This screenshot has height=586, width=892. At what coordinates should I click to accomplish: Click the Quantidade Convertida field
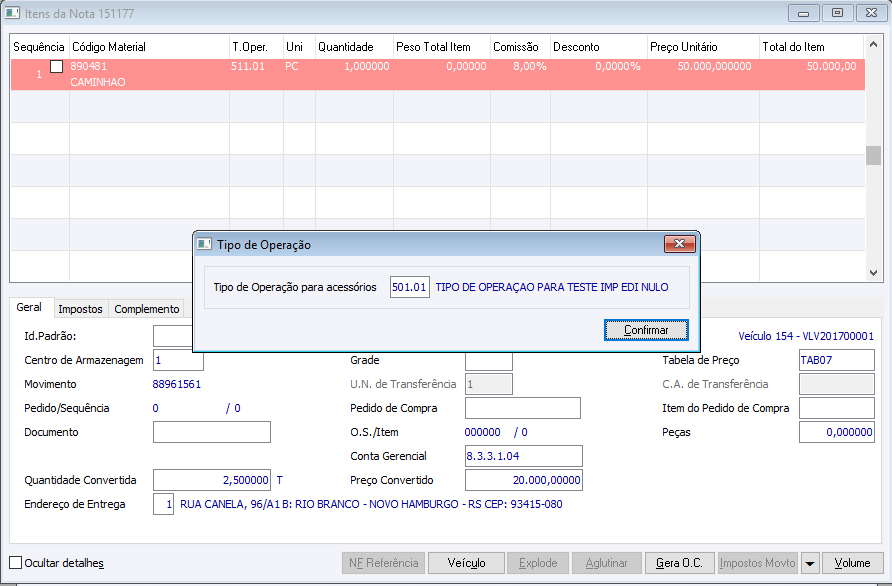pyautogui.click(x=212, y=480)
